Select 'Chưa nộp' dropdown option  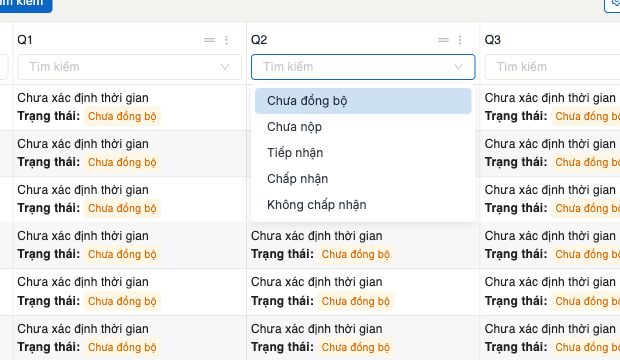click(x=363, y=127)
